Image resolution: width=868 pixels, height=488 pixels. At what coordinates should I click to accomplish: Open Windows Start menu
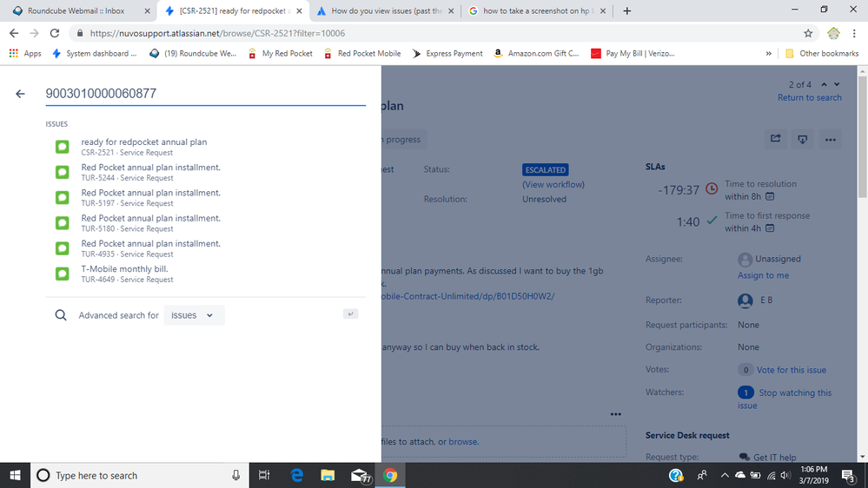(15, 475)
